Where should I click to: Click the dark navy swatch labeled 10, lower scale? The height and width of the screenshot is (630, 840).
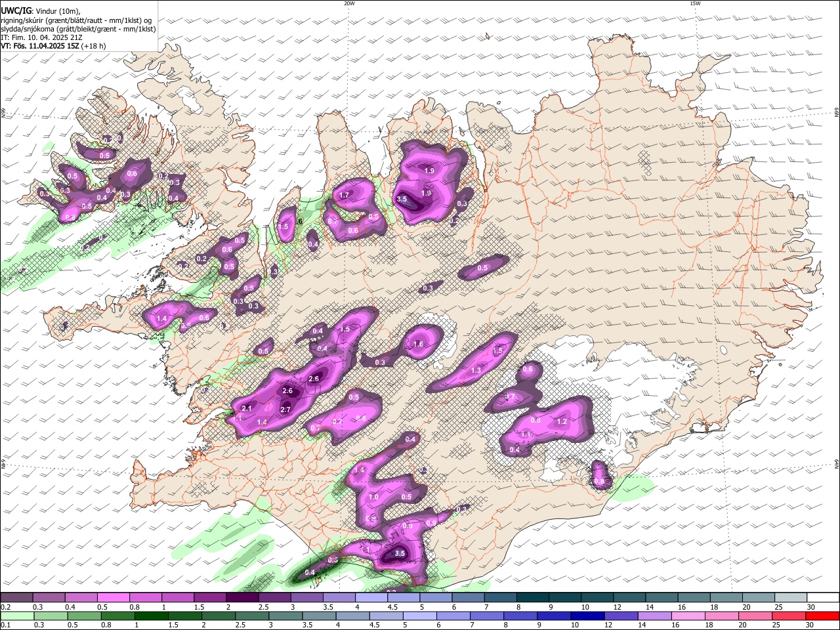(587, 616)
